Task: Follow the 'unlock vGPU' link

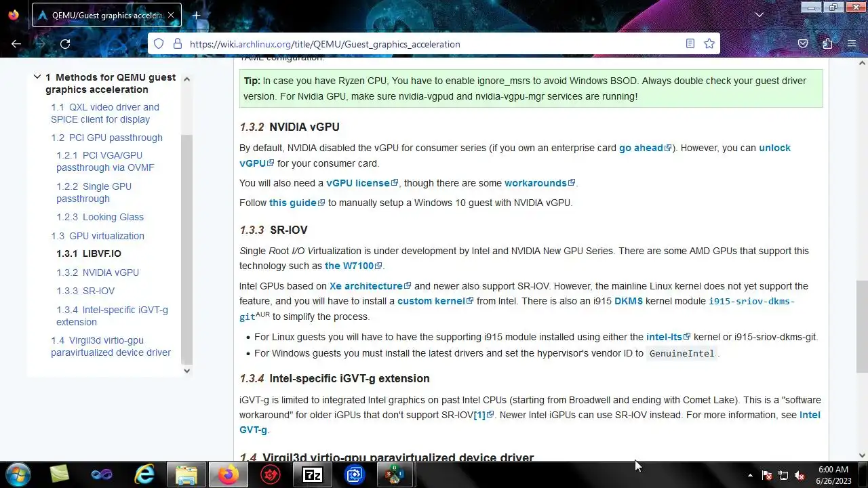Action: tap(774, 148)
